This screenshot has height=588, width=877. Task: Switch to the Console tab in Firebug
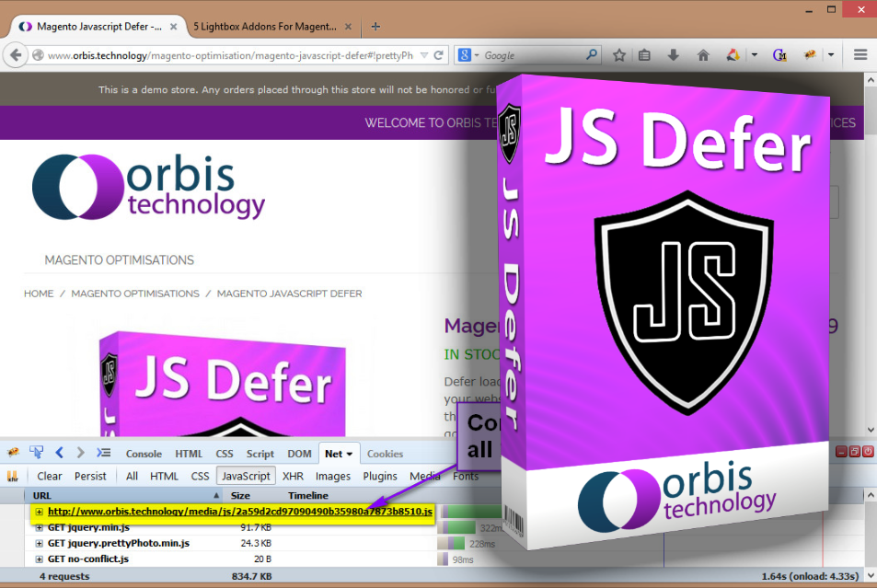pos(144,454)
